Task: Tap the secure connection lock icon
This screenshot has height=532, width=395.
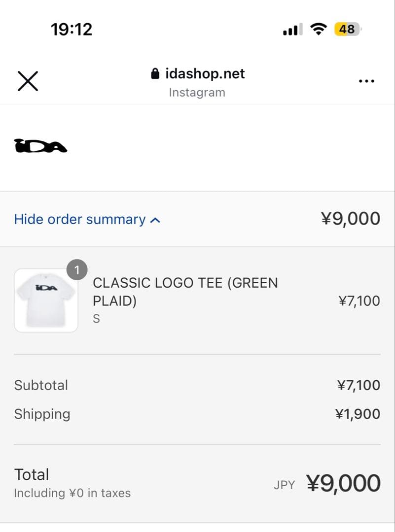Action: (155, 73)
